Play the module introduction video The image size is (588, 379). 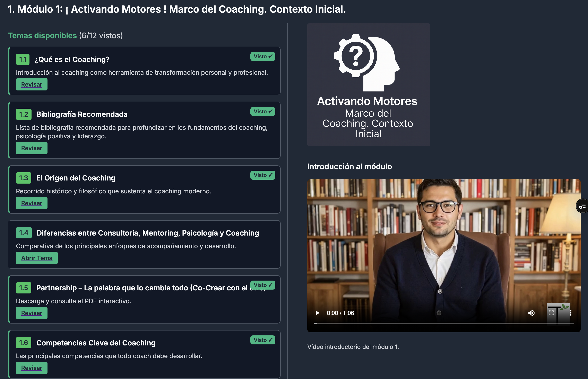click(x=317, y=313)
